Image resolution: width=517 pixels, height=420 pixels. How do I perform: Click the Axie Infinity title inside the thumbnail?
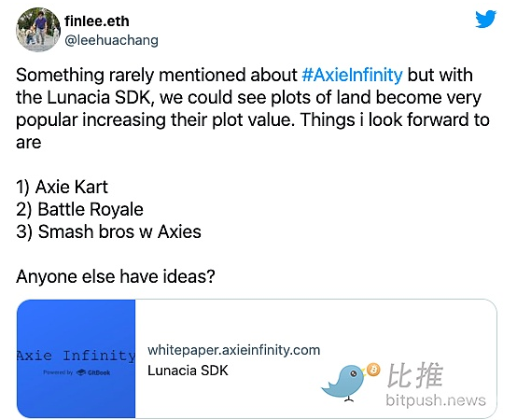coord(77,356)
